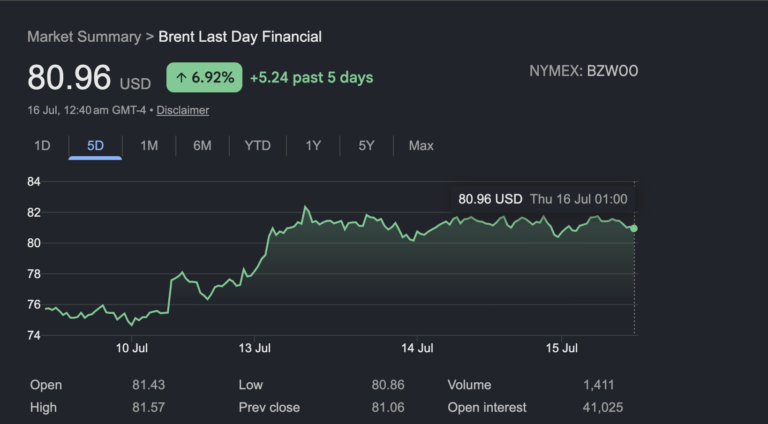This screenshot has width=768, height=424.
Task: Show the YTD chart range
Action: (258, 145)
